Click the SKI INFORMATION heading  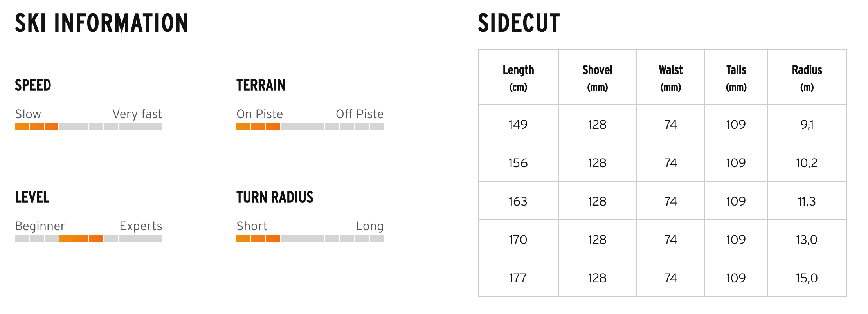point(101,23)
